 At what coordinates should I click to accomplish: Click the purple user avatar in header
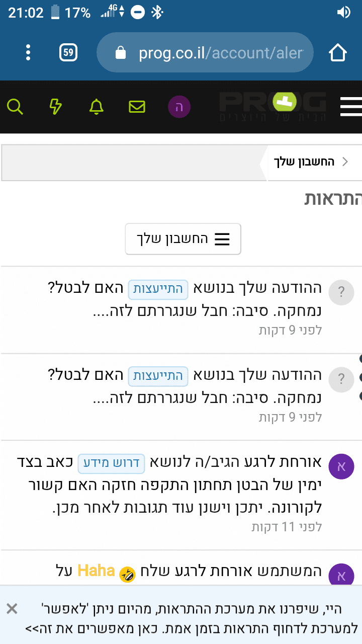click(x=179, y=107)
